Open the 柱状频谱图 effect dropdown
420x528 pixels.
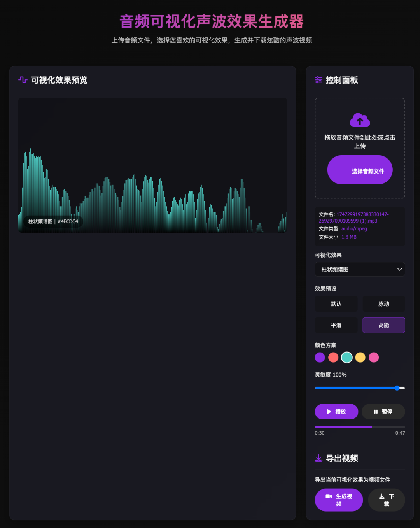tap(360, 269)
